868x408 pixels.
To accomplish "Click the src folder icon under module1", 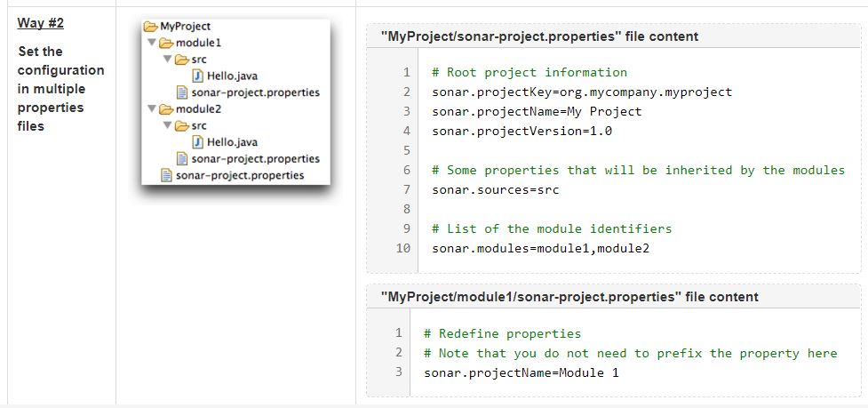I will (x=182, y=60).
